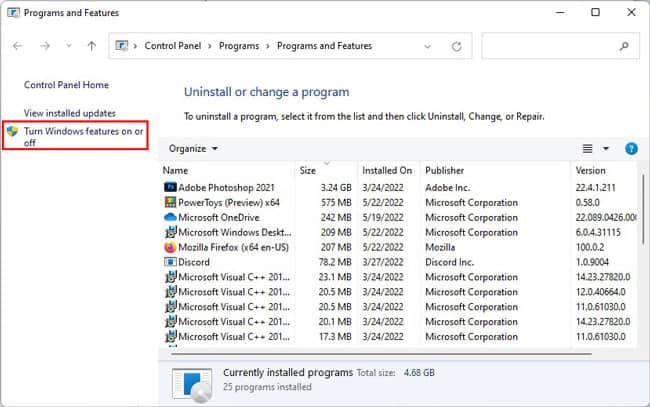Click the search magnifier icon
650x407 pixels.
click(x=624, y=46)
